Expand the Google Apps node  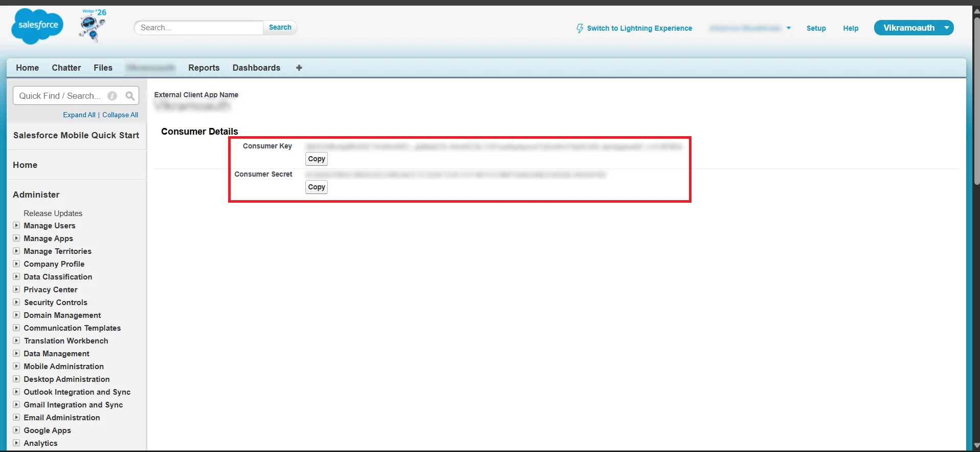click(x=16, y=430)
